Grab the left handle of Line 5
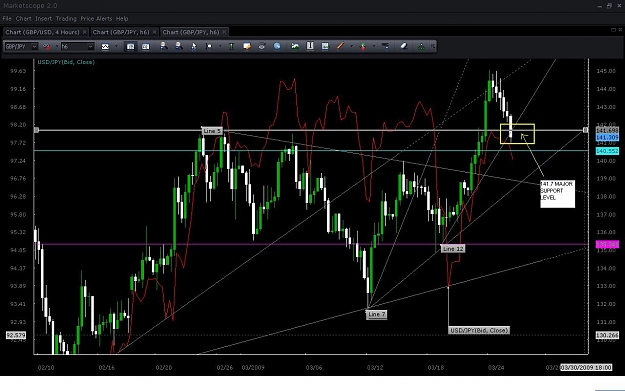The height and width of the screenshot is (391, 625). (x=36, y=130)
